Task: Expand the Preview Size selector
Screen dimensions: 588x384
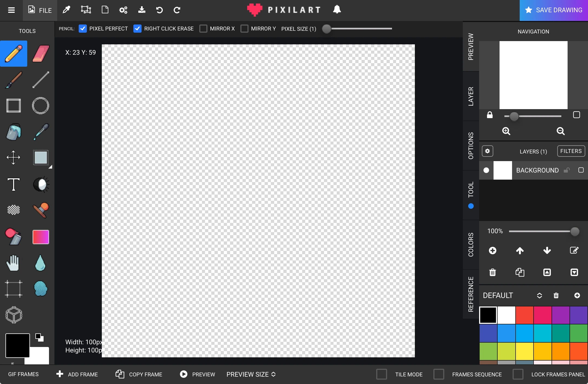Action: point(251,374)
